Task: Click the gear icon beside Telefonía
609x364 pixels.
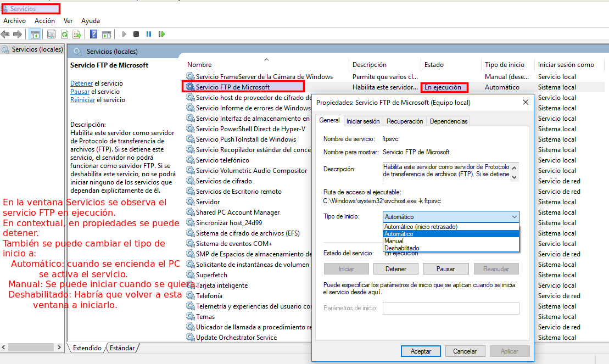Action: (x=191, y=295)
